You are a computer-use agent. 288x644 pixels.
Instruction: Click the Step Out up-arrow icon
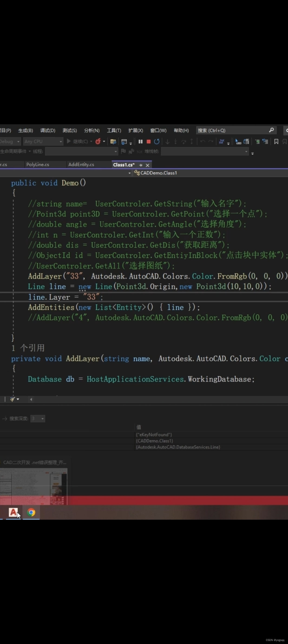pyautogui.click(x=192, y=141)
